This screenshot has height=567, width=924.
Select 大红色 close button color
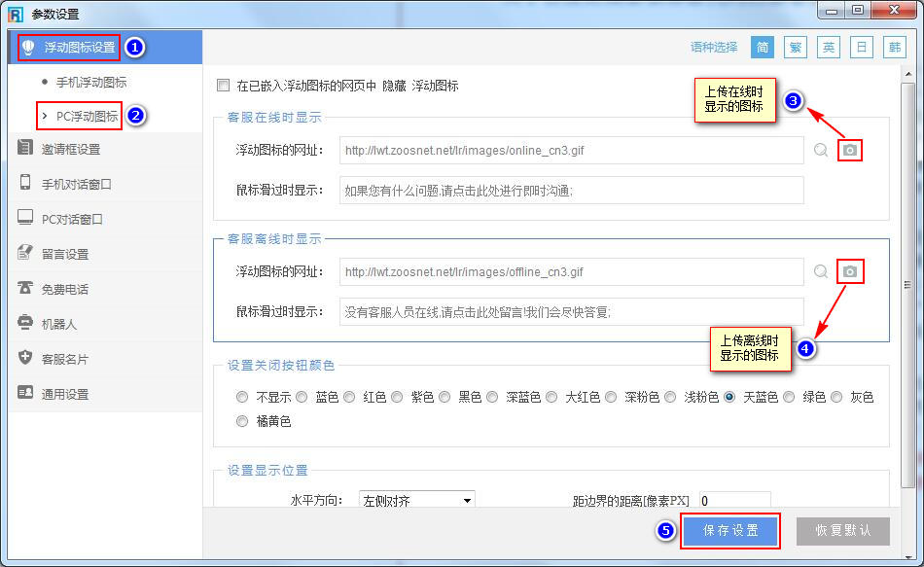(x=551, y=397)
